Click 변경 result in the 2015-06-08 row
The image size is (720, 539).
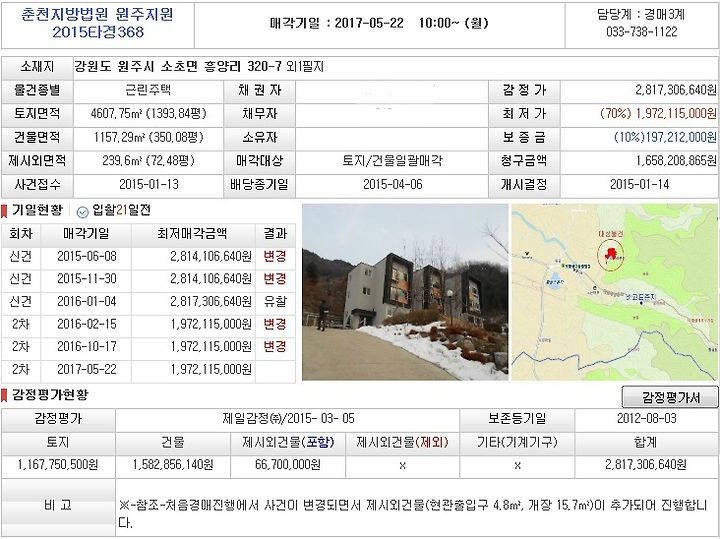275,256
